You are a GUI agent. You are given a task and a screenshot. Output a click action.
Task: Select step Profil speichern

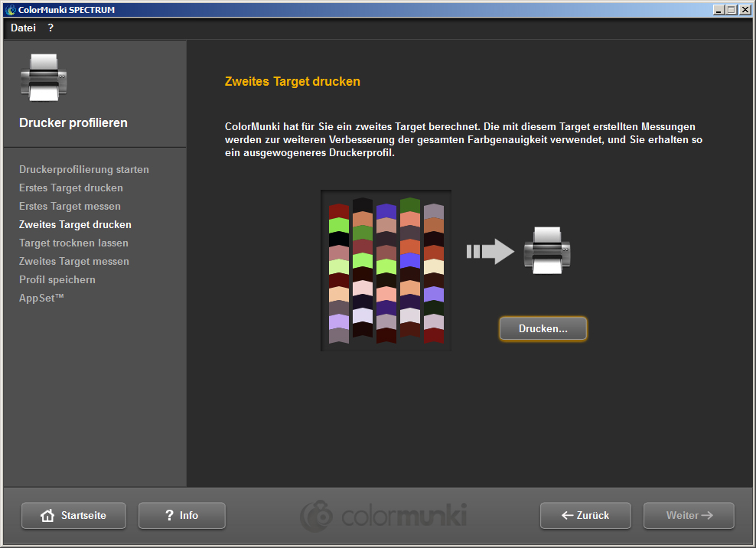pos(57,279)
